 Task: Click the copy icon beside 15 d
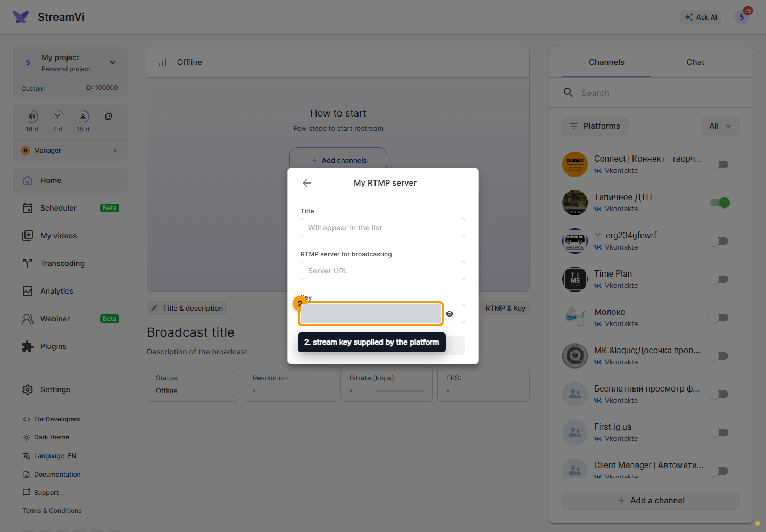[109, 117]
